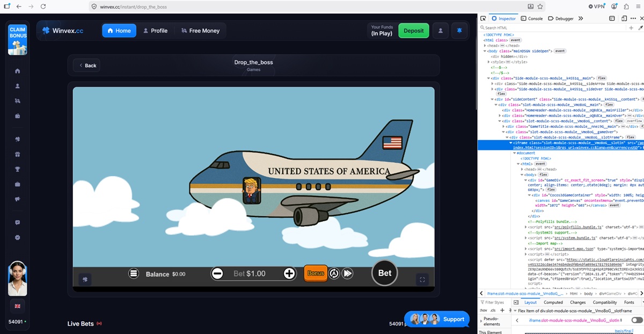Click the round Bet button
This screenshot has height=334, width=644.
pos(385,273)
